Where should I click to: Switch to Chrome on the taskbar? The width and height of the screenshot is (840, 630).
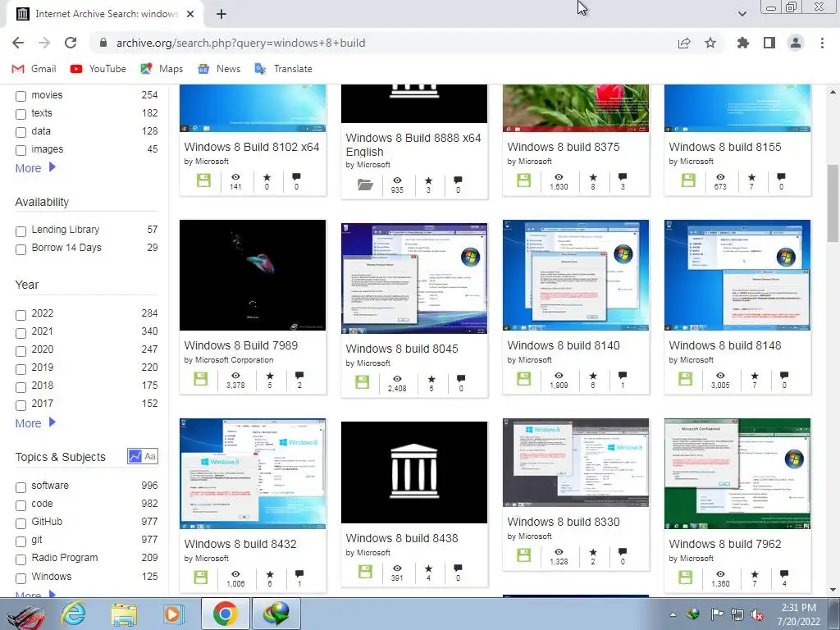click(225, 614)
